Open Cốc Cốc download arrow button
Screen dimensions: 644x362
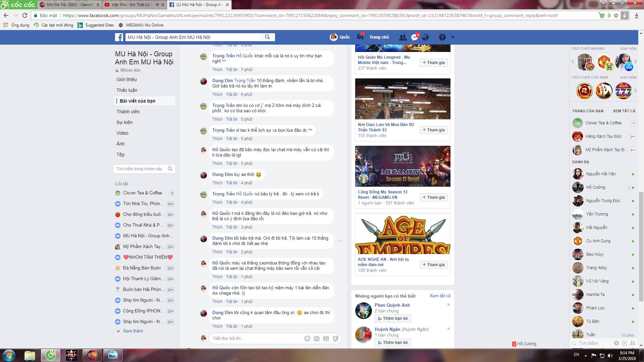[624, 15]
